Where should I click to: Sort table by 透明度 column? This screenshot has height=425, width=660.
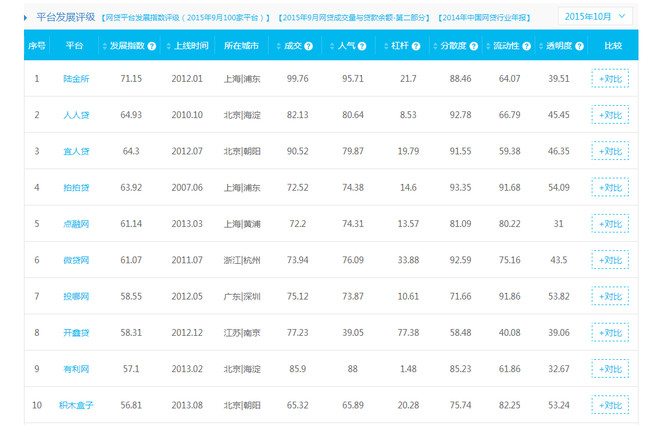pos(541,46)
